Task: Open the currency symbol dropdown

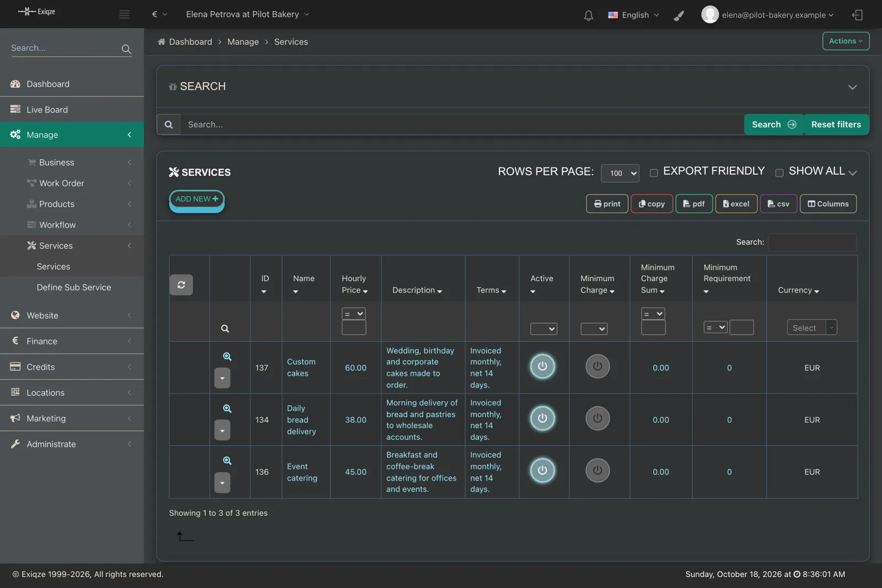Action: click(x=159, y=14)
